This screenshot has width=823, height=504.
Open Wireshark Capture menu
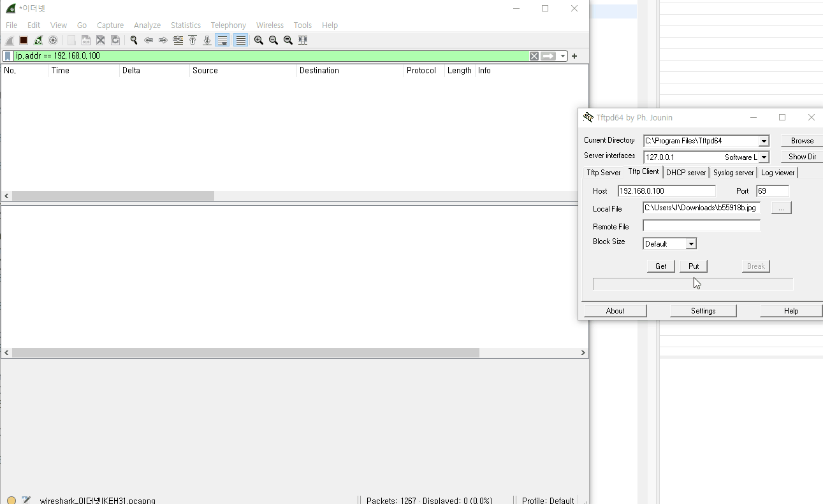[110, 25]
